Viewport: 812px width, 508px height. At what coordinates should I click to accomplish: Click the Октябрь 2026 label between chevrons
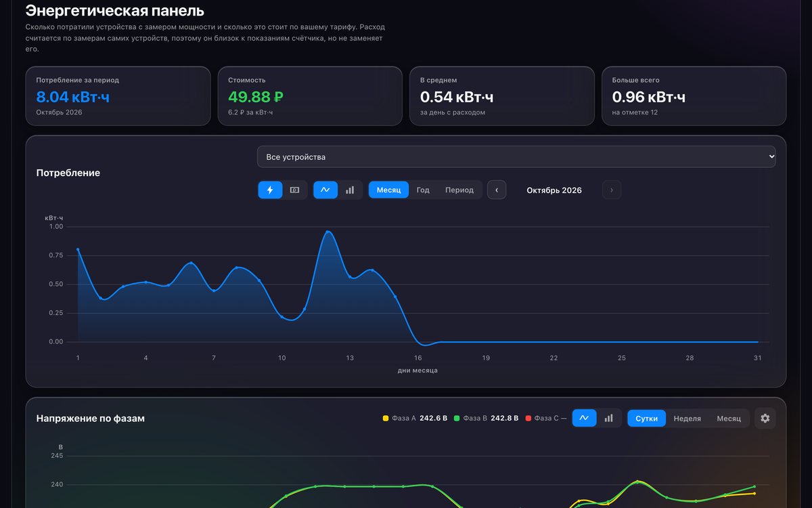[554, 190]
